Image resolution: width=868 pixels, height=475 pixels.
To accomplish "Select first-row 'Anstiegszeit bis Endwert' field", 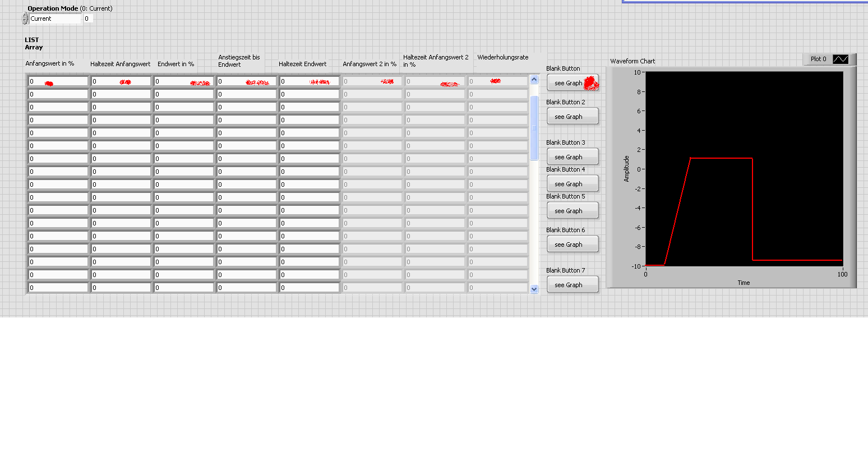I will click(x=247, y=81).
